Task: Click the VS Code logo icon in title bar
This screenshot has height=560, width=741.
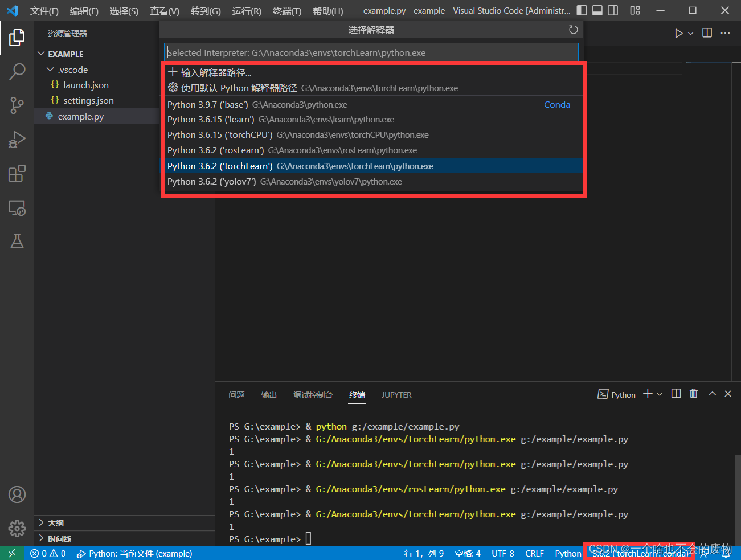Action: point(13,10)
